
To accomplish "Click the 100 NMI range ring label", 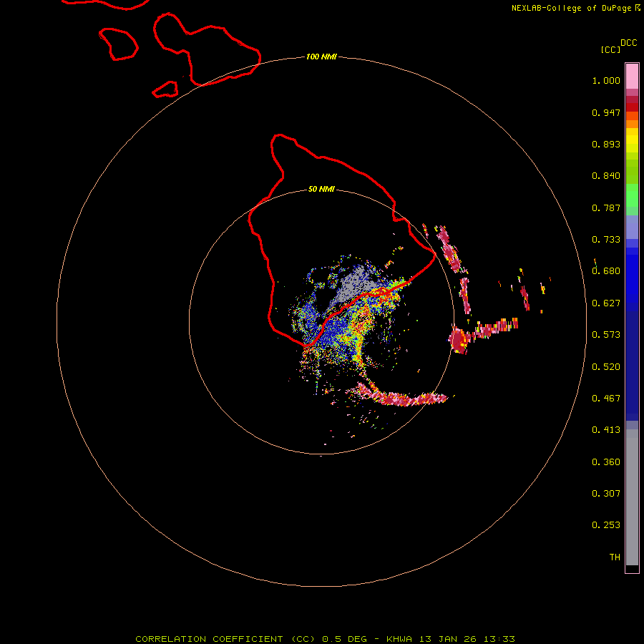I will pyautogui.click(x=321, y=57).
